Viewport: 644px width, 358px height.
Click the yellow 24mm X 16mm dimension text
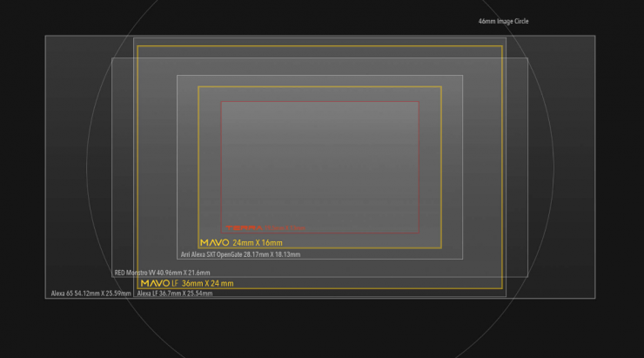click(258, 243)
